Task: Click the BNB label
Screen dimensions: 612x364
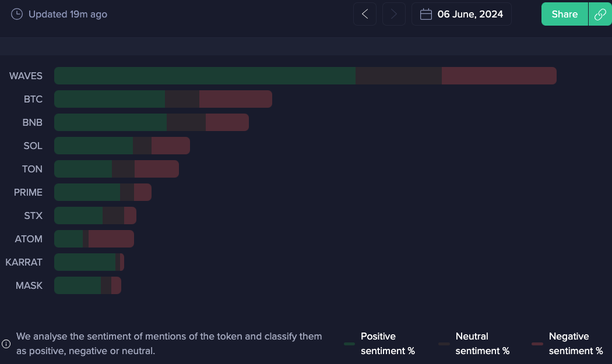Action: coord(33,122)
